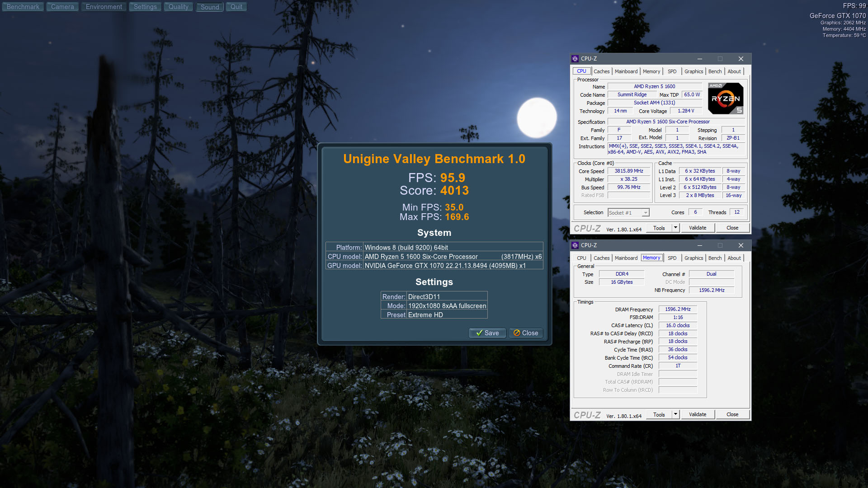This screenshot has width=868, height=488.
Task: Click the Command Rate value 1T
Action: click(x=678, y=366)
